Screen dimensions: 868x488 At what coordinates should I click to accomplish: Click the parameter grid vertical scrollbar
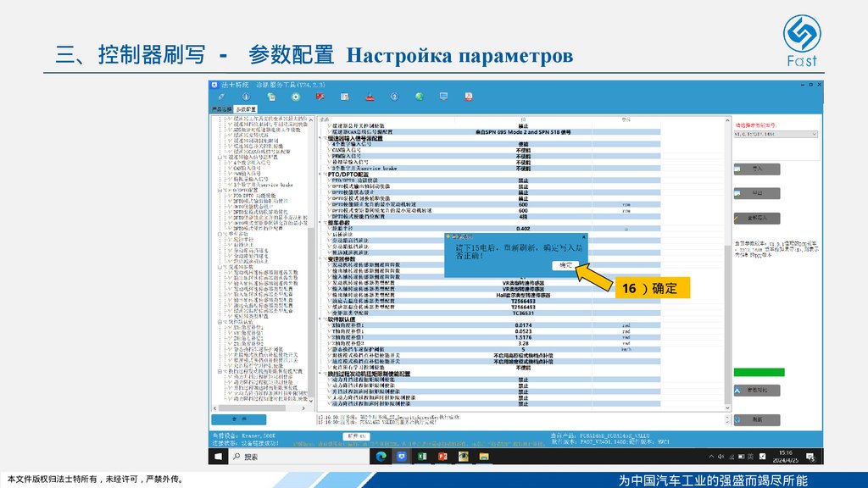[727, 324]
